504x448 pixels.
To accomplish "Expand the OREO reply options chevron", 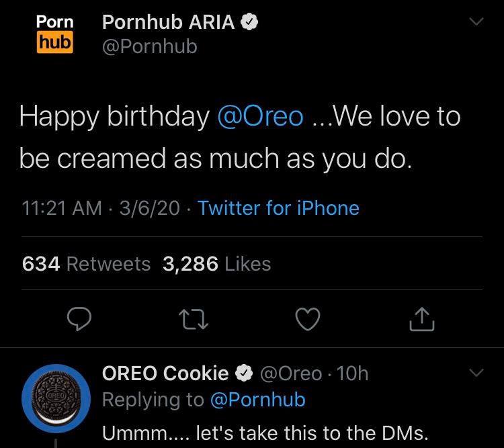I will point(475,372).
